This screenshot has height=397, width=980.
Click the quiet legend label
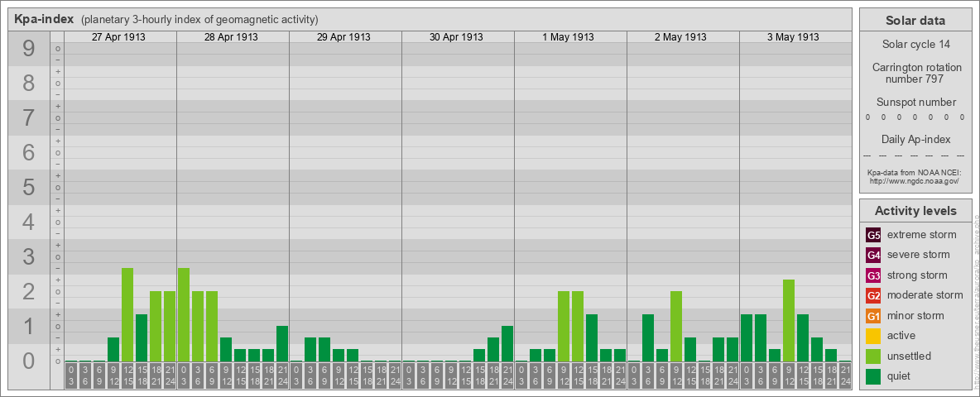899,375
